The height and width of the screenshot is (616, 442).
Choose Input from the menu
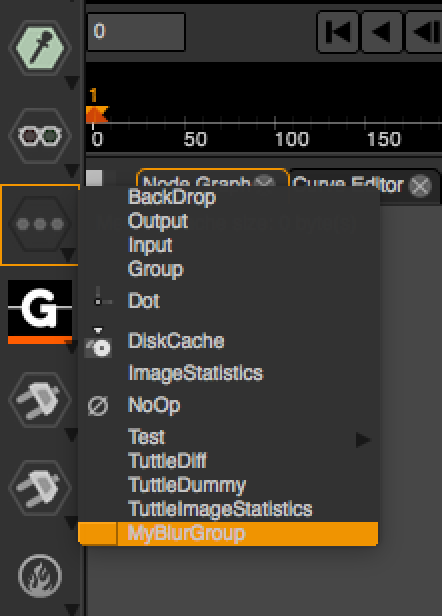pyautogui.click(x=228, y=245)
